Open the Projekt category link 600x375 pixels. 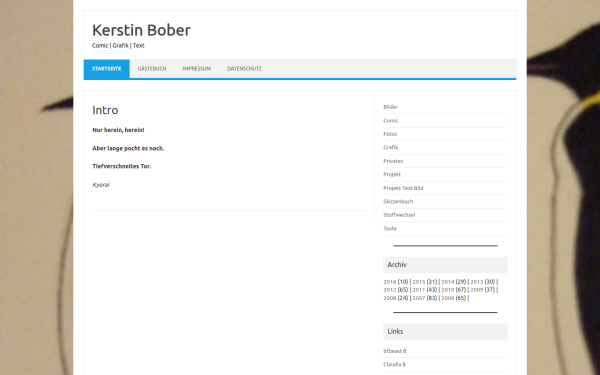coord(392,174)
